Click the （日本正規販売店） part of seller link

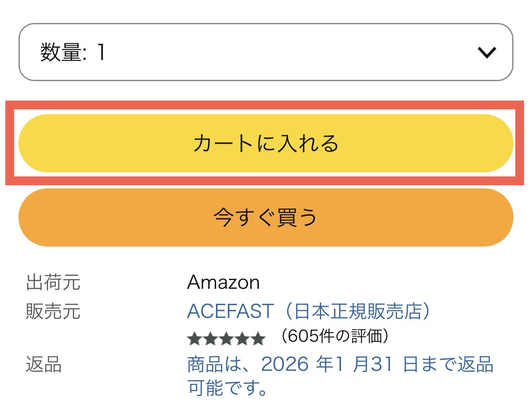click(356, 311)
